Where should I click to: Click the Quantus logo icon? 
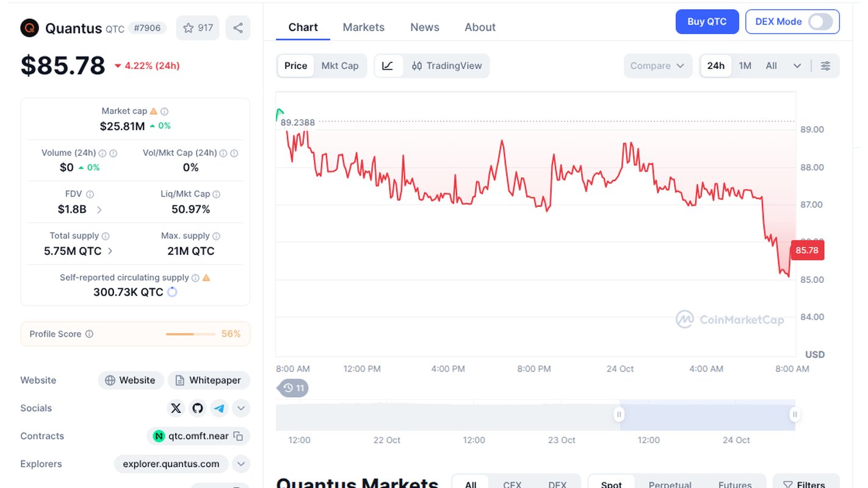click(29, 28)
